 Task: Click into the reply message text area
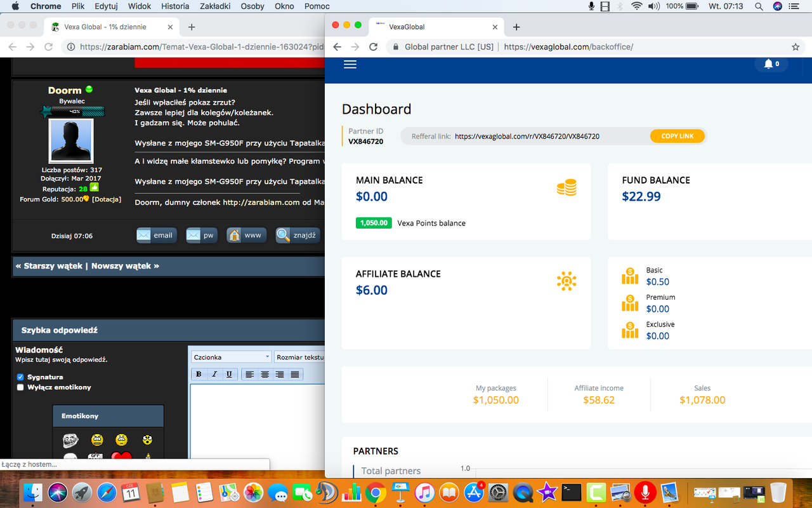coord(258,420)
